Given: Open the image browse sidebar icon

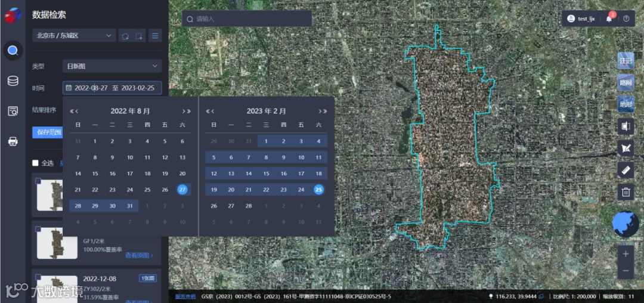Looking at the screenshot, I should [13, 112].
